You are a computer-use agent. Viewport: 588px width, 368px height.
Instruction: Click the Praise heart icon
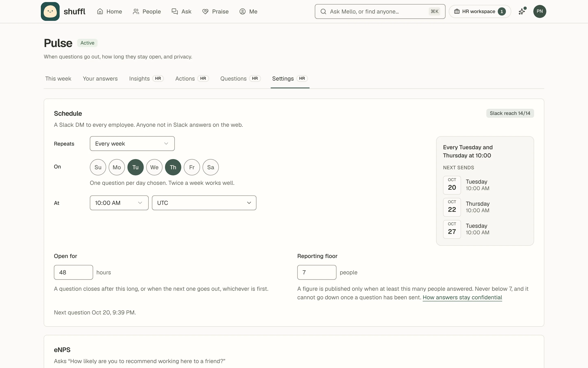click(205, 11)
